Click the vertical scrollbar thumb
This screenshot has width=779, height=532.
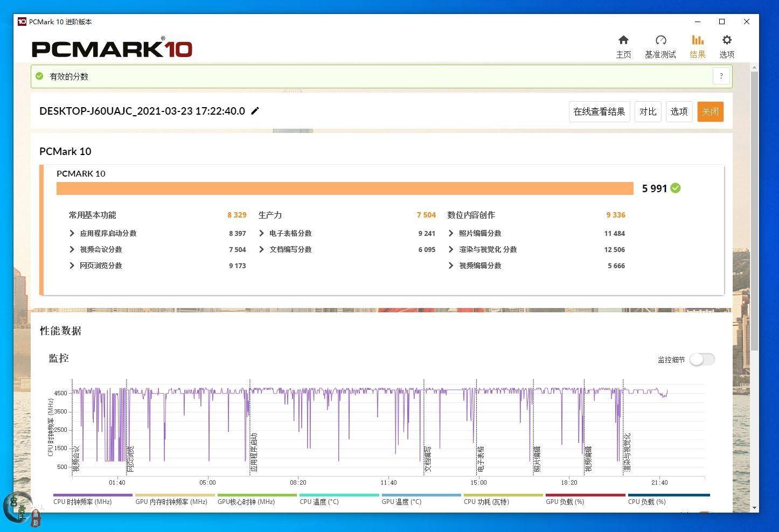coord(754,210)
